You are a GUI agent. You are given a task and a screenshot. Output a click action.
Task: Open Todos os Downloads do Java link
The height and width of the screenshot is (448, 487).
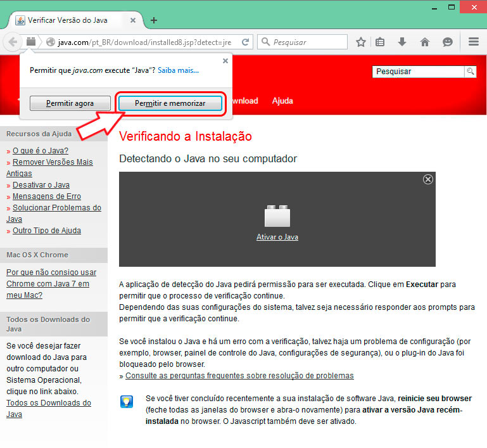49,409
